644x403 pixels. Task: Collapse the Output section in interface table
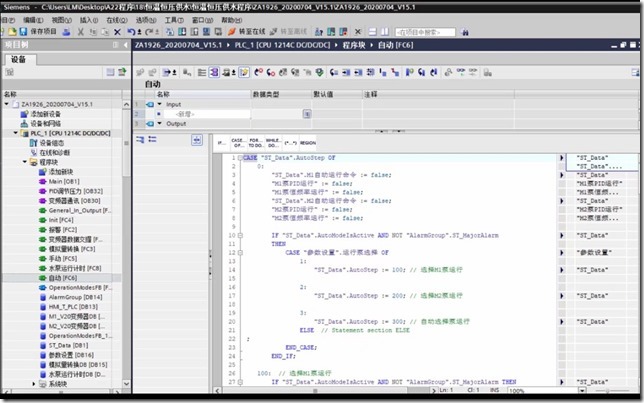160,124
